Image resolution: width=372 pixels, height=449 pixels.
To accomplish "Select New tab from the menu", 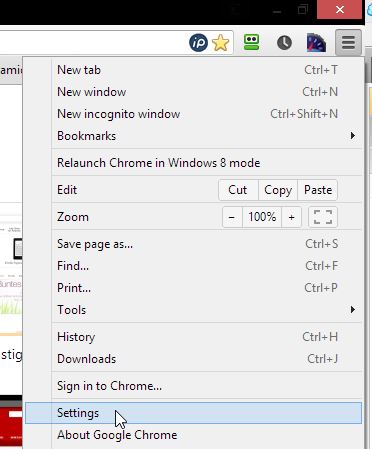I will tap(207, 70).
